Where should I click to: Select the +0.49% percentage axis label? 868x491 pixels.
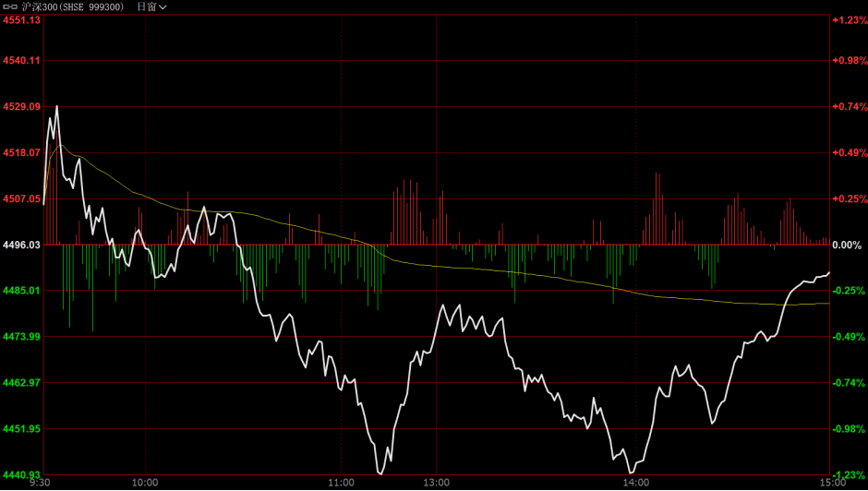pos(848,153)
